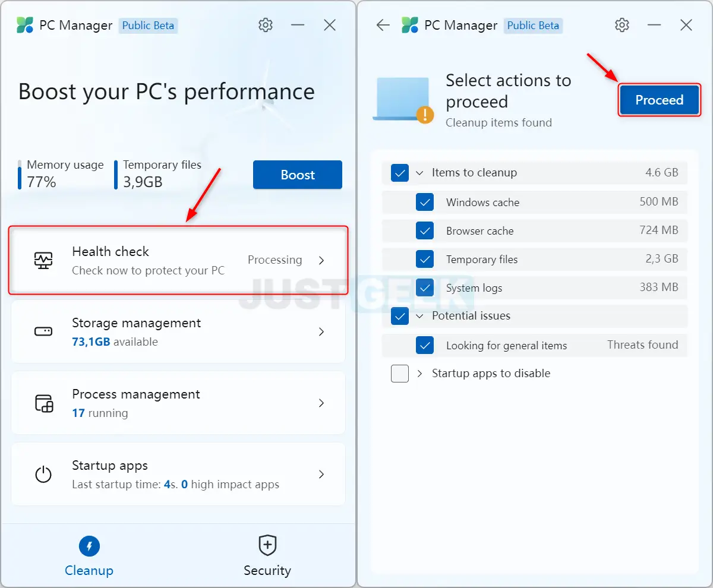Click the Temporary files 3,9GB indicator
Screen dimensions: 713x588
coord(158,174)
